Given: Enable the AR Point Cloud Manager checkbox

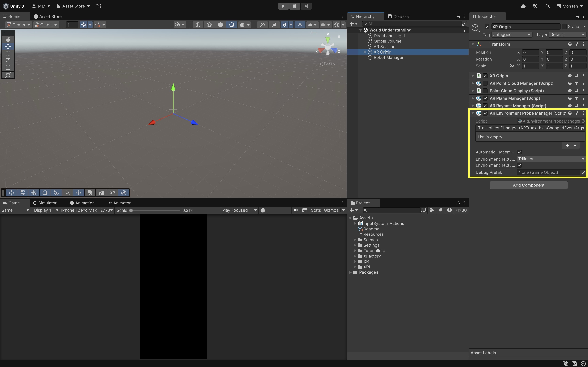Looking at the screenshot, I should pyautogui.click(x=485, y=83).
